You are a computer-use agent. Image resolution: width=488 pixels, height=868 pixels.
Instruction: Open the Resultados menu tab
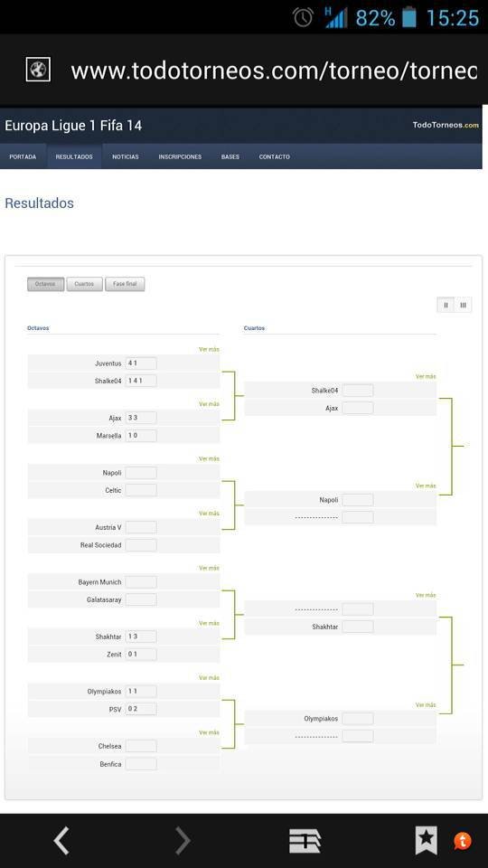pos(74,156)
